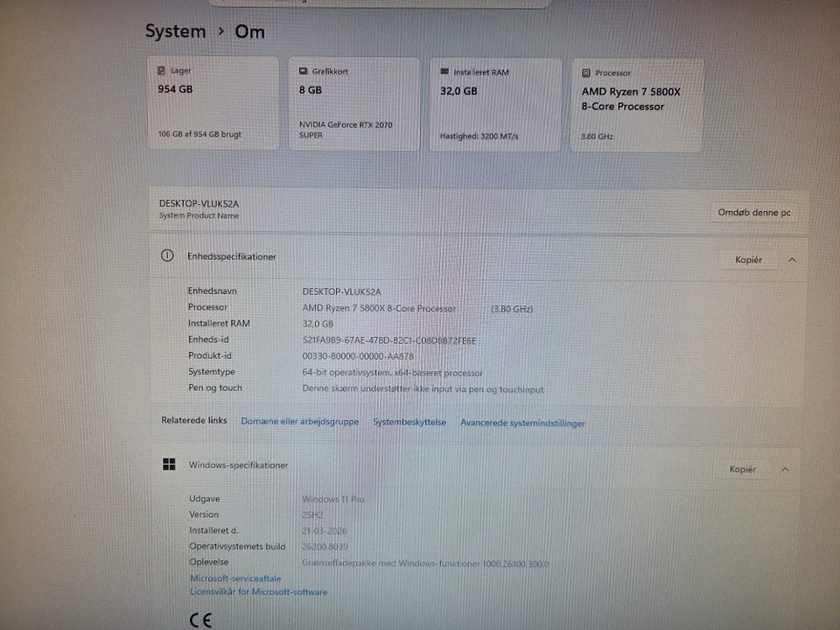Click NVIDIA GeForce RTX 2070 SUPER text
This screenshot has width=840, height=630.
pos(346,129)
